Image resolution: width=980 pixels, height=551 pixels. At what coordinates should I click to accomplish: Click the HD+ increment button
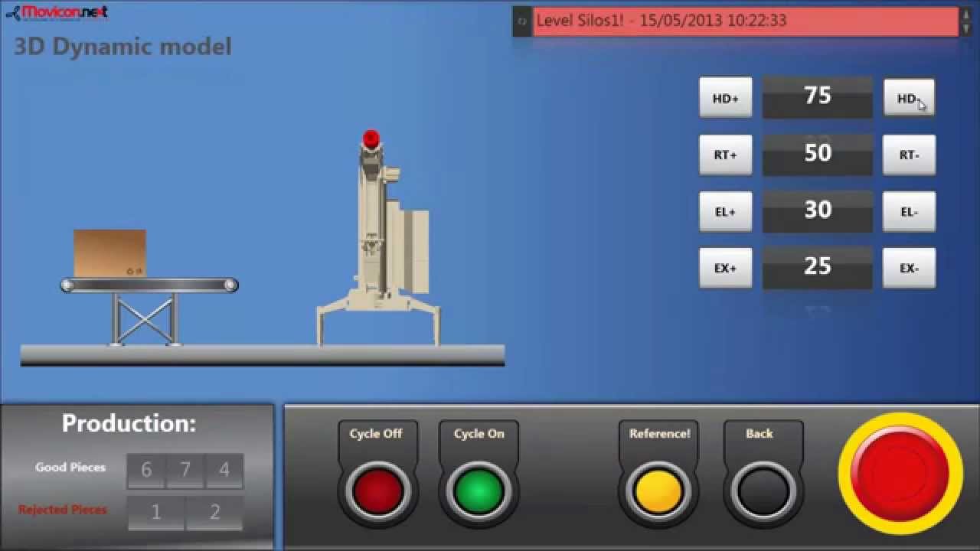(725, 98)
